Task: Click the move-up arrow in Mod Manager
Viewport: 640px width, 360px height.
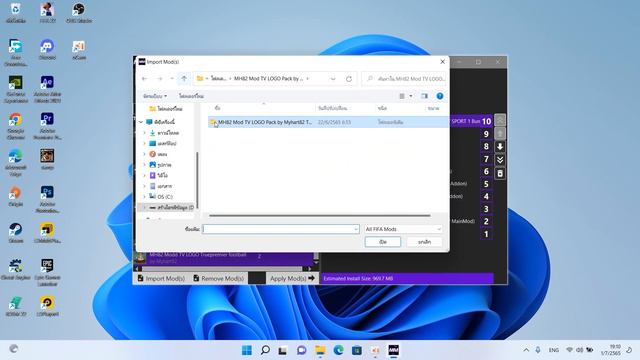Action: pyautogui.click(x=500, y=133)
